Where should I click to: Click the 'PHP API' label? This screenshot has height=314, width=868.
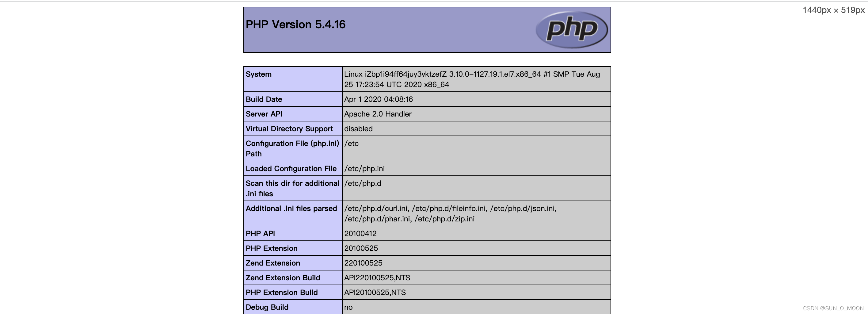pos(260,233)
